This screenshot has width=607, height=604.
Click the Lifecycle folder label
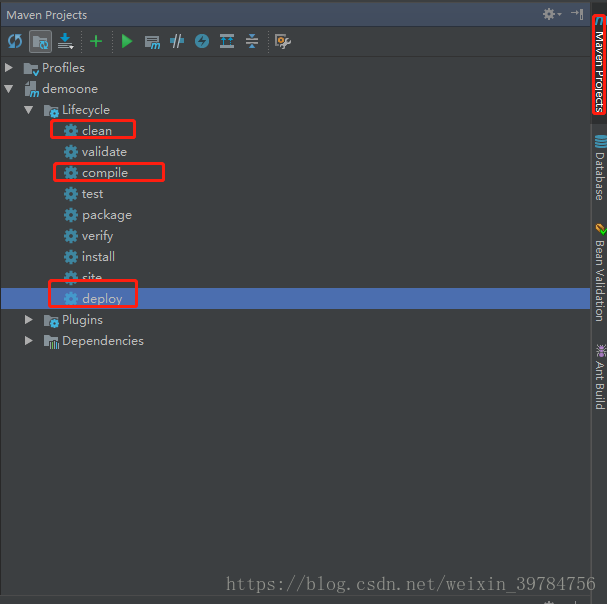click(86, 110)
